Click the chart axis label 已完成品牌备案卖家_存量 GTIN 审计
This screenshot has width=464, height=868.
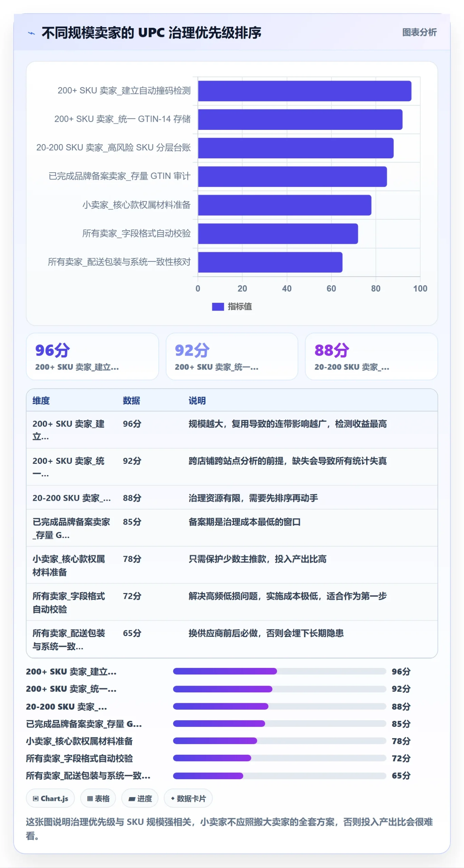120,176
